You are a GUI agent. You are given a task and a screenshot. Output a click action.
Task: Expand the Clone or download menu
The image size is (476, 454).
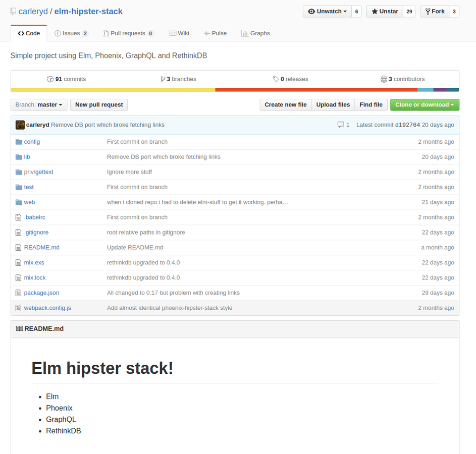pos(425,104)
